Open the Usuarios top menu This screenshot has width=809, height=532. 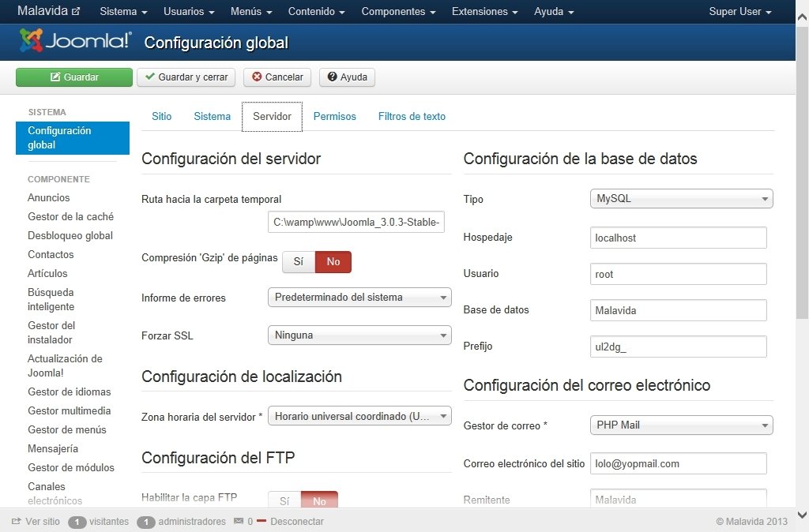tap(189, 11)
